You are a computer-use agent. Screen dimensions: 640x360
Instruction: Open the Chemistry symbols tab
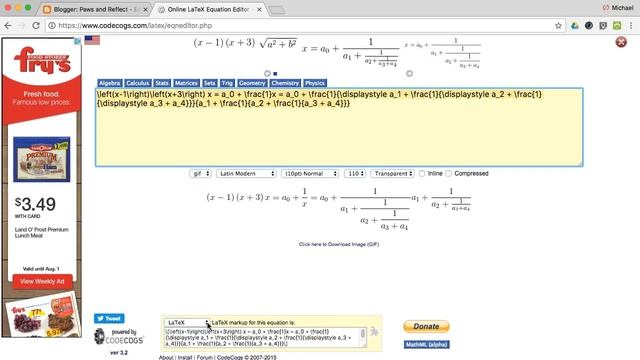pyautogui.click(x=285, y=83)
